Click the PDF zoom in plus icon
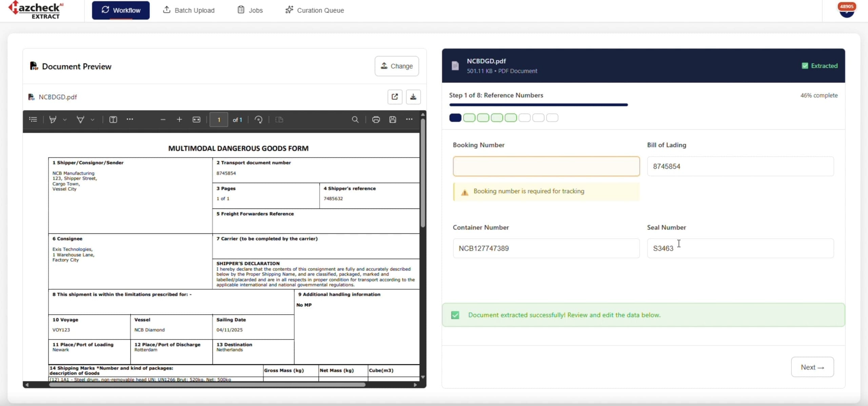868x406 pixels. (x=179, y=119)
